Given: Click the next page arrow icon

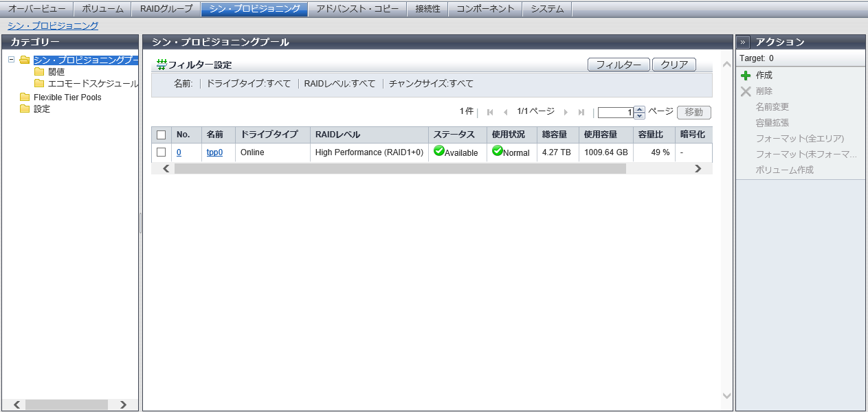Looking at the screenshot, I should 566,112.
